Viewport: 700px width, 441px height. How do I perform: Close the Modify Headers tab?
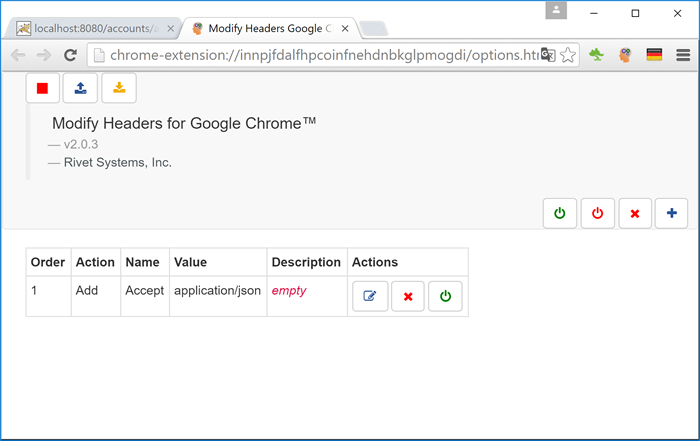[x=345, y=29]
